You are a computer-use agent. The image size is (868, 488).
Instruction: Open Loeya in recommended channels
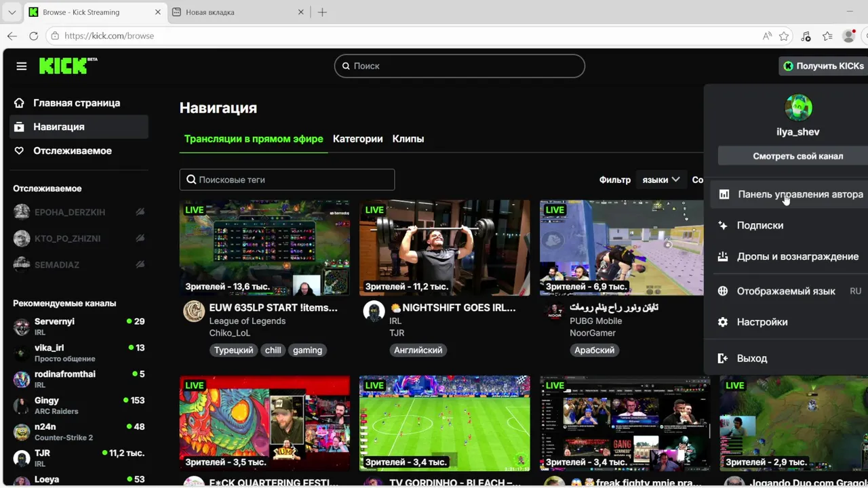pos(79,479)
